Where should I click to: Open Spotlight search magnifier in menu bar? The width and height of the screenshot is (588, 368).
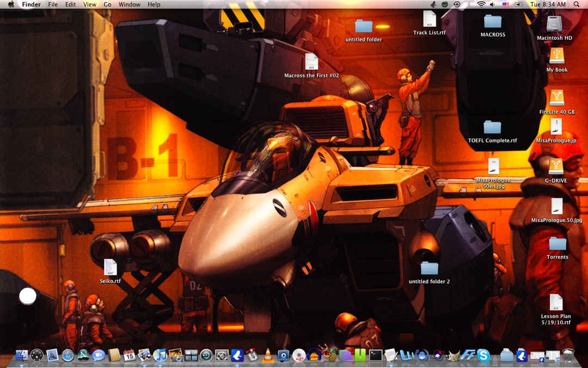pyautogui.click(x=577, y=4)
